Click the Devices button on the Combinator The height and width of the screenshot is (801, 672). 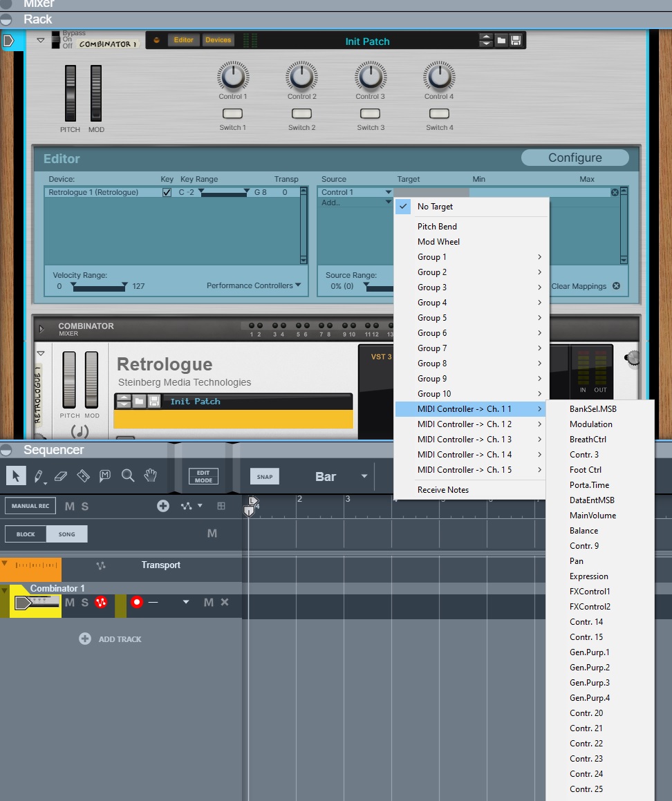(218, 40)
